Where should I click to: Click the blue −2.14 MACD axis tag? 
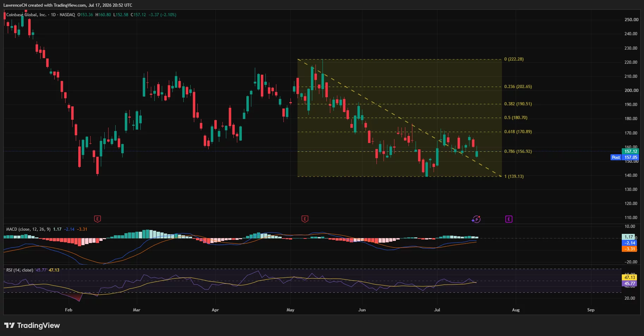pos(629,243)
